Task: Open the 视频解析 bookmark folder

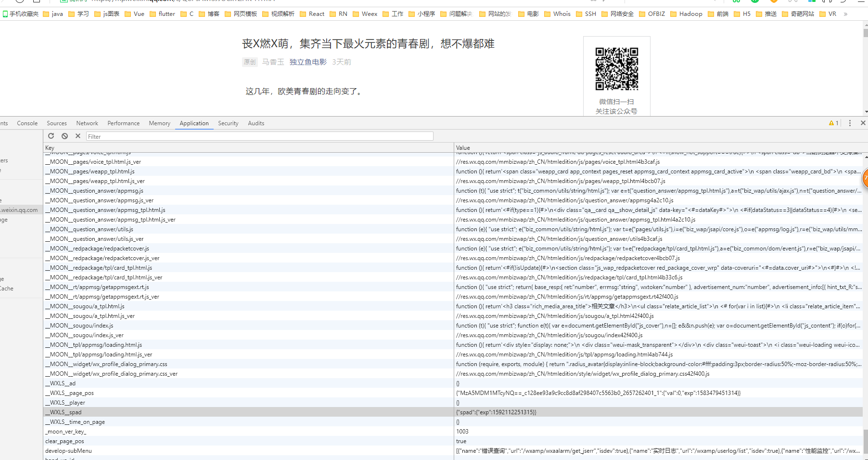Action: coord(278,14)
